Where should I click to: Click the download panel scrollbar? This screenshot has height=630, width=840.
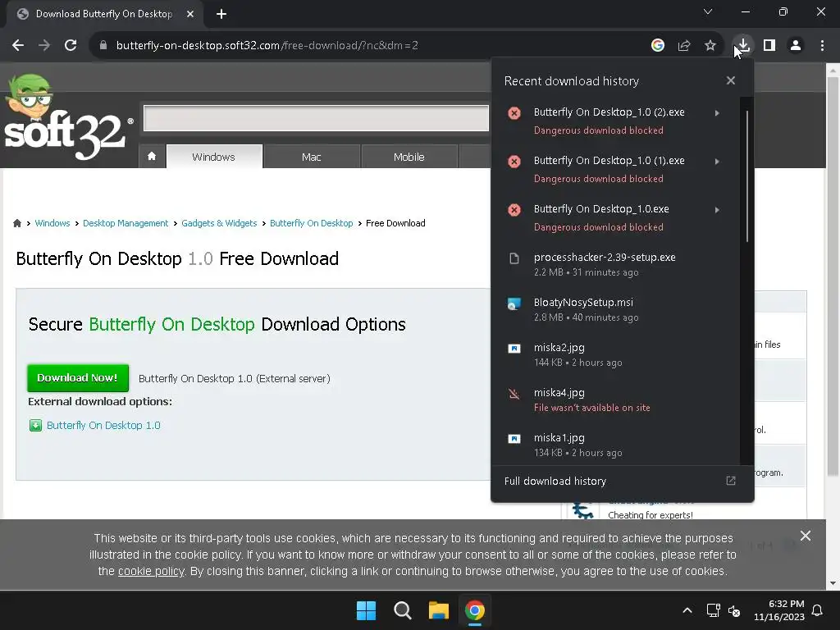click(746, 177)
